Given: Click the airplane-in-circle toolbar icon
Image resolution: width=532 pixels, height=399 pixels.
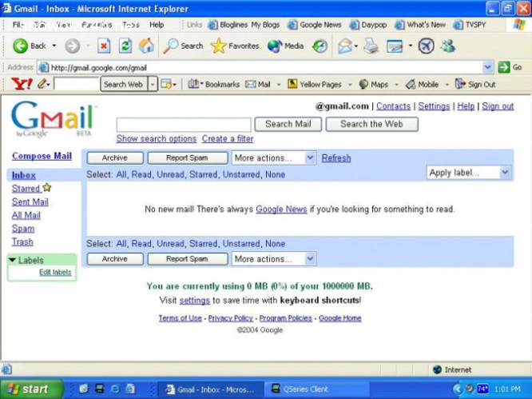Looking at the screenshot, I should 426,46.
